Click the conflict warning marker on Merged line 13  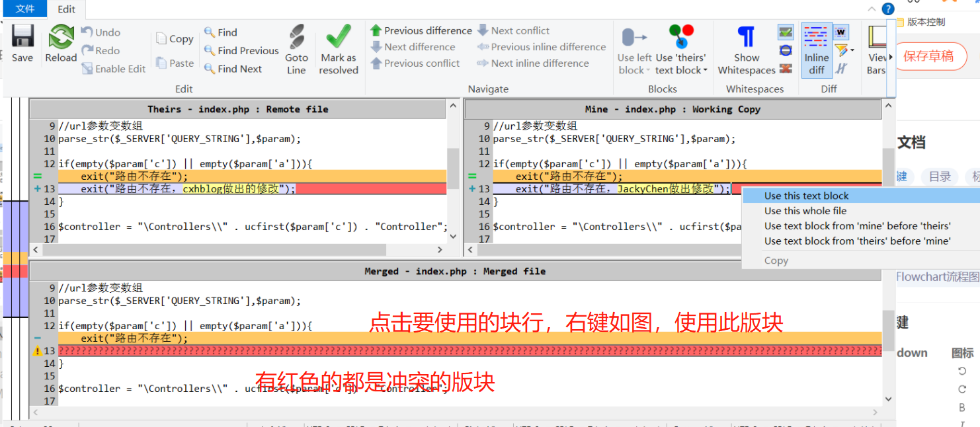pos(37,352)
